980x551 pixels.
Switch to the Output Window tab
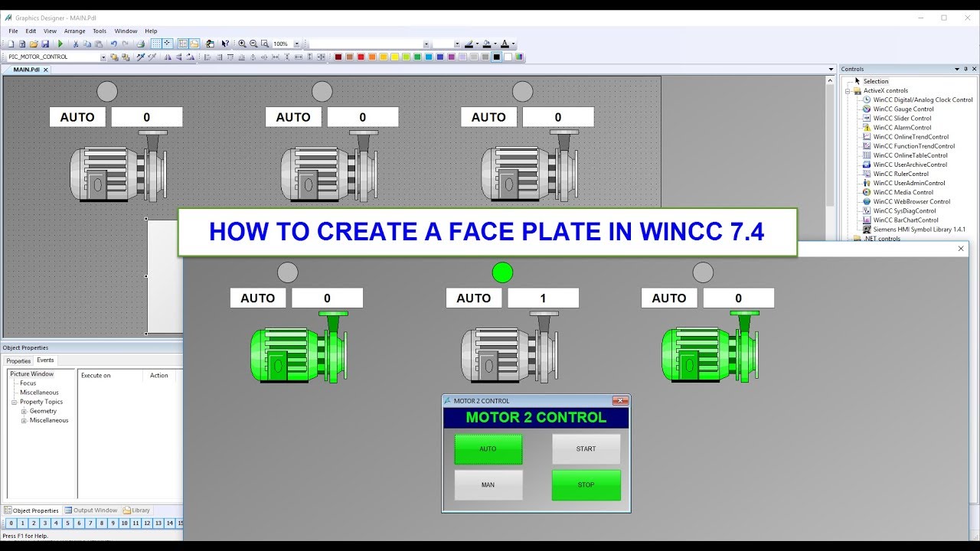tap(91, 510)
